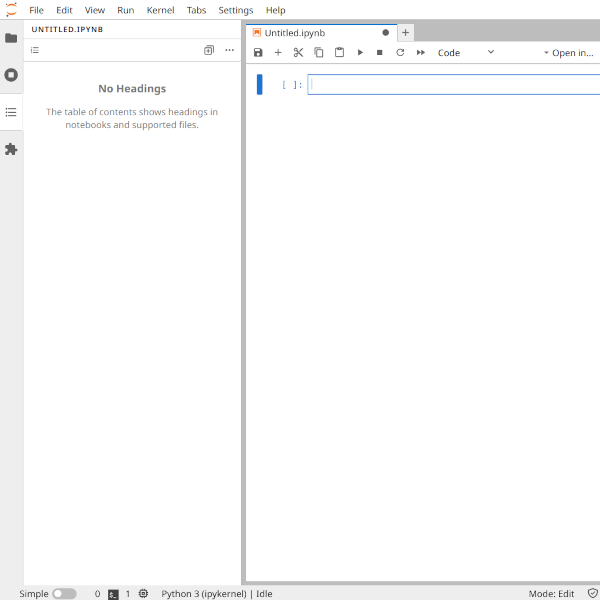600x600 pixels.
Task: Save the notebook with the disk icon
Action: tap(258, 52)
